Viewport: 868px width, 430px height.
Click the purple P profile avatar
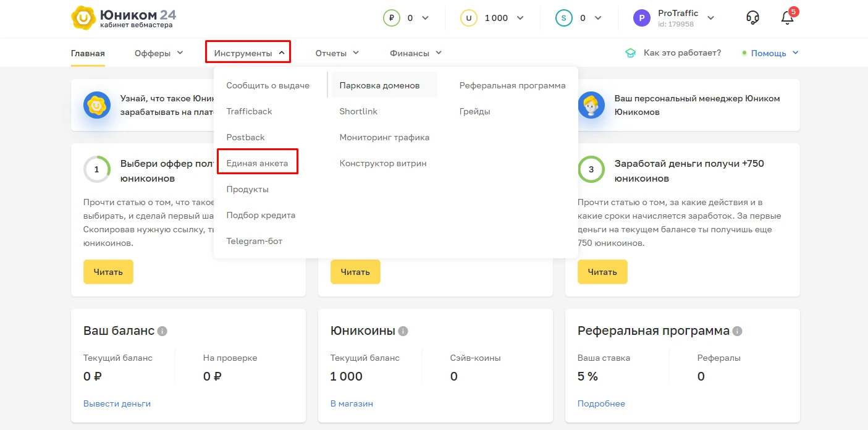point(642,18)
